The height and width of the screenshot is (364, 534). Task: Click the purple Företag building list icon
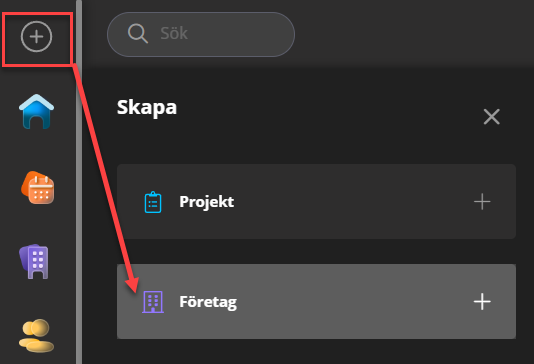click(x=153, y=302)
